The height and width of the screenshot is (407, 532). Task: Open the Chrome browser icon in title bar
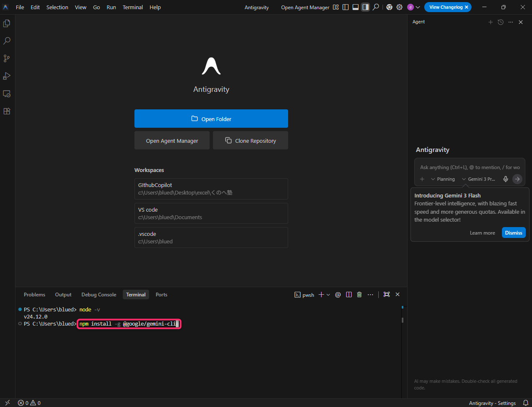click(x=389, y=7)
